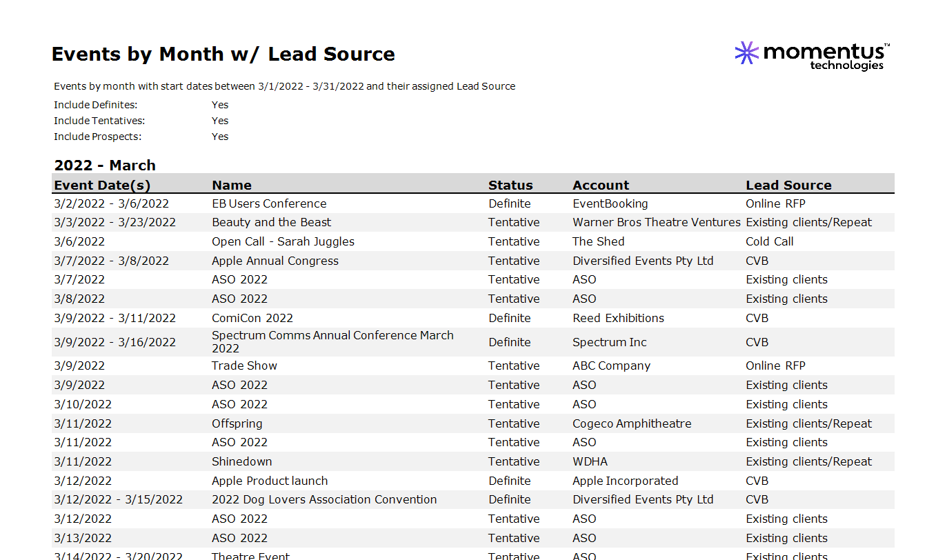Image resolution: width=945 pixels, height=560 pixels.
Task: Select 'Beauty and the Beast' event name
Action: (271, 222)
